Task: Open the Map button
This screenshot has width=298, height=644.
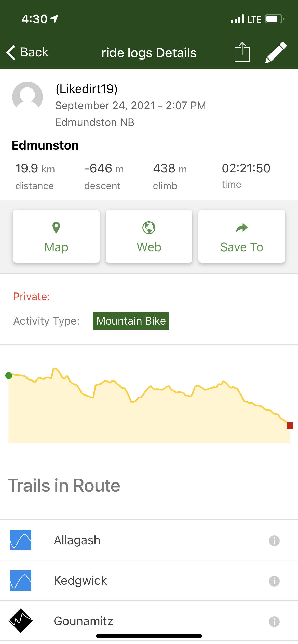Action: tap(56, 236)
